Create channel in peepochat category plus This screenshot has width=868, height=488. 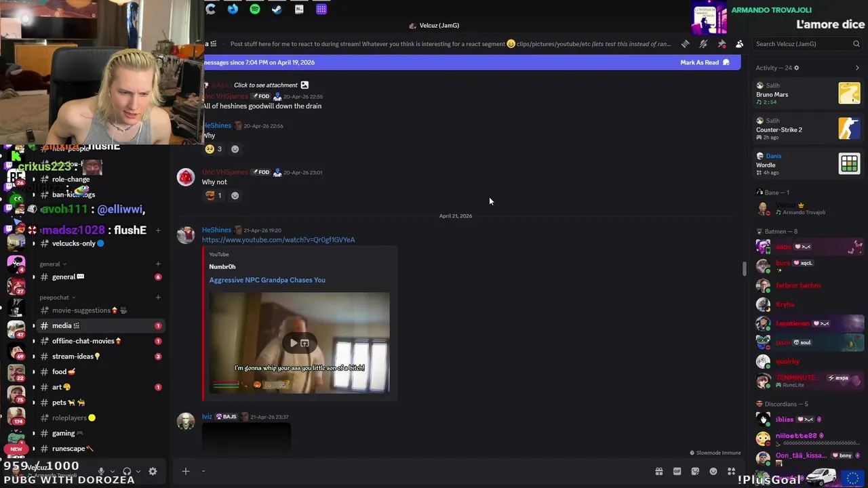point(158,298)
